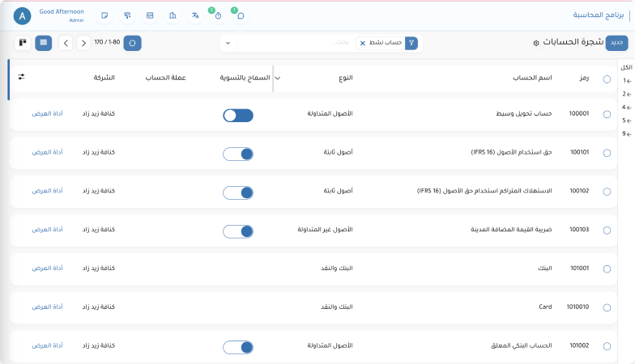Disable reconciliation for ضريبة القيمة المضافة المدينة
The width and height of the screenshot is (635, 364).
[x=238, y=231]
